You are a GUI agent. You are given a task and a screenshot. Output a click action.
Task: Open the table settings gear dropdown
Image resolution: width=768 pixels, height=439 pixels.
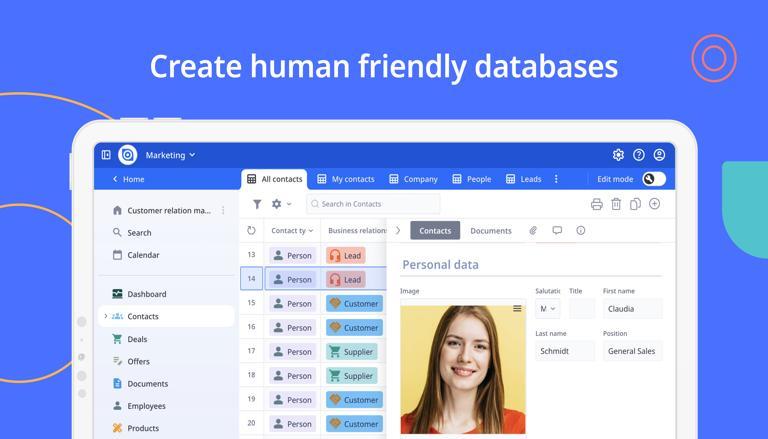[281, 204]
